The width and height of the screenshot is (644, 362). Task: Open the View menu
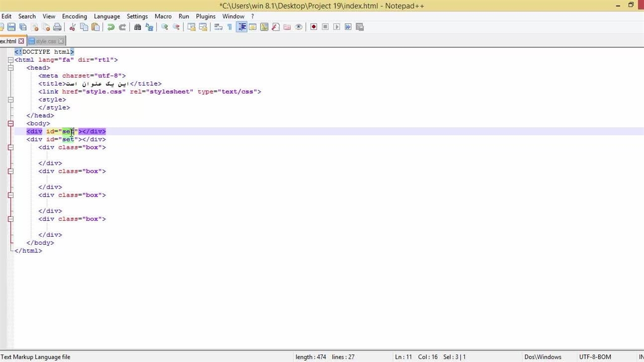pyautogui.click(x=49, y=16)
